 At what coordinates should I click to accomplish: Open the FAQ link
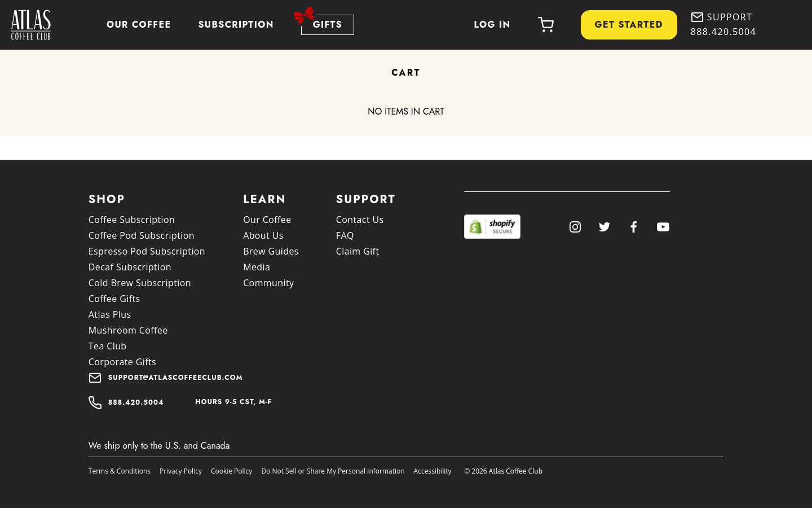point(345,235)
